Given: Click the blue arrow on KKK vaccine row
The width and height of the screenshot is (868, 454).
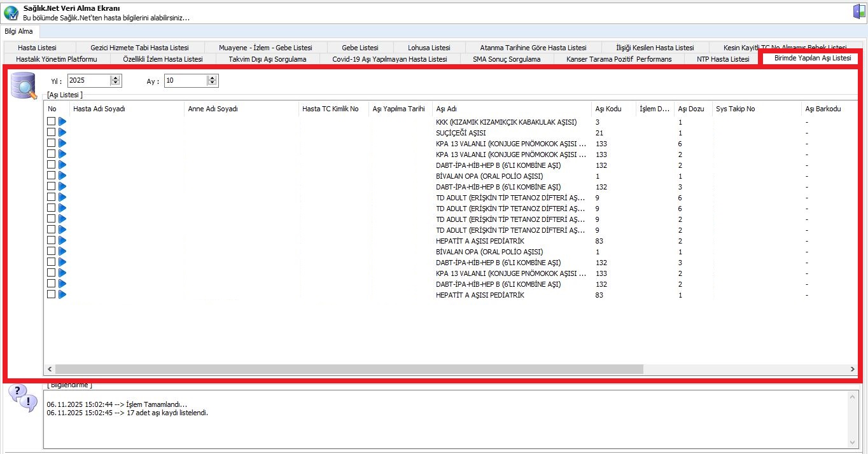Looking at the screenshot, I should pyautogui.click(x=62, y=121).
